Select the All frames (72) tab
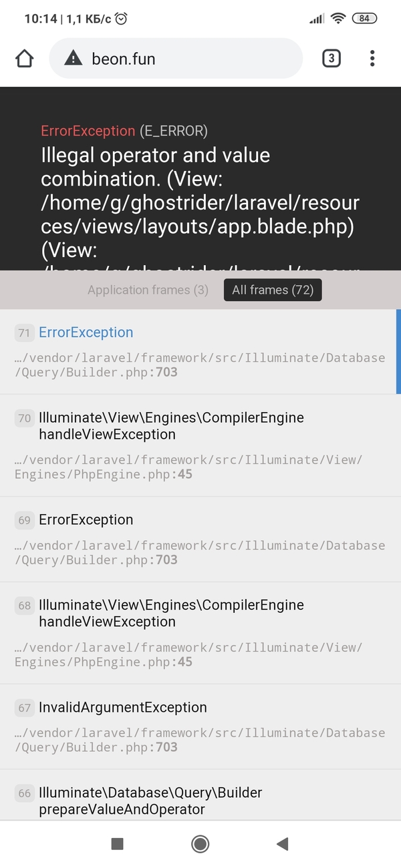Screen dimensions: 401x868 273,290
